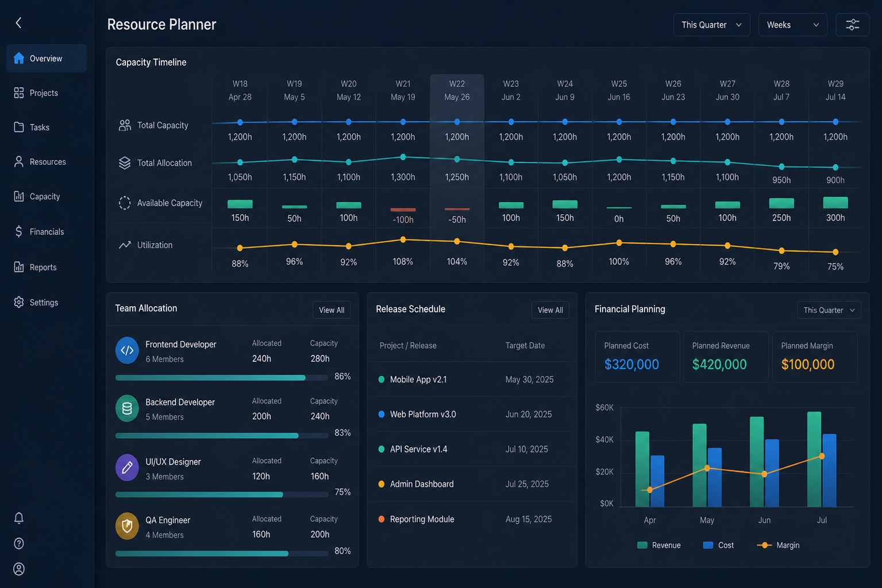Click View All in Team Allocation
882x588 pixels.
(x=332, y=310)
